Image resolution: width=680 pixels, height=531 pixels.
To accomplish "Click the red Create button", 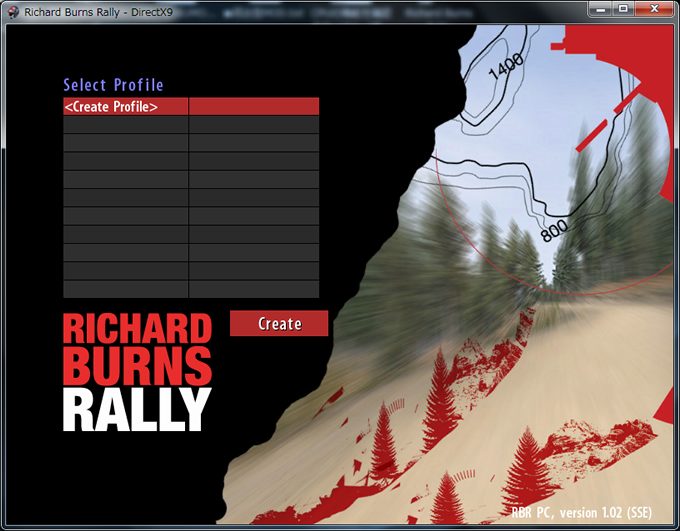I will pos(279,323).
